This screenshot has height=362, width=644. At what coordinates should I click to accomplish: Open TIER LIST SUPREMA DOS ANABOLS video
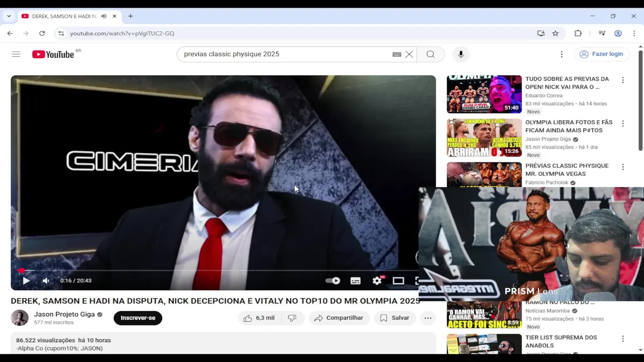(x=561, y=341)
